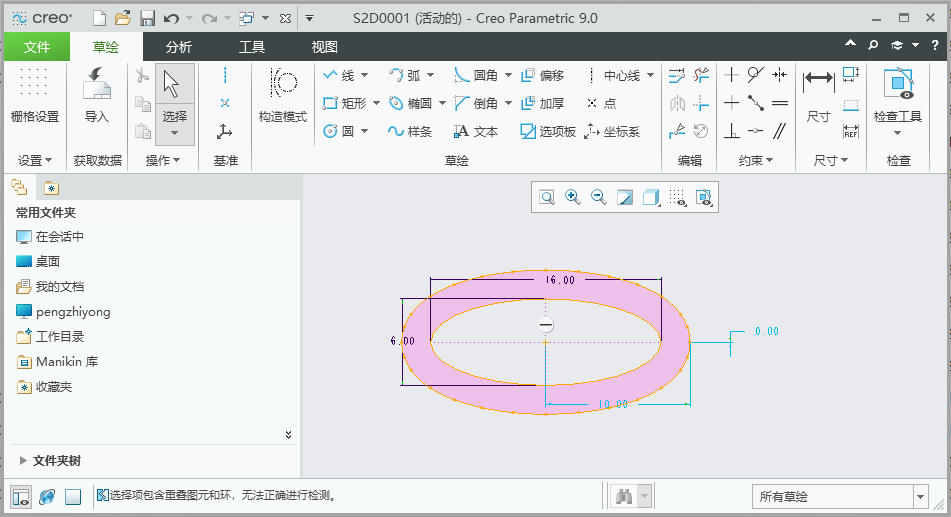Apply the Perpendicular constraint
Image resolution: width=951 pixels, height=517 pixels.
[731, 131]
